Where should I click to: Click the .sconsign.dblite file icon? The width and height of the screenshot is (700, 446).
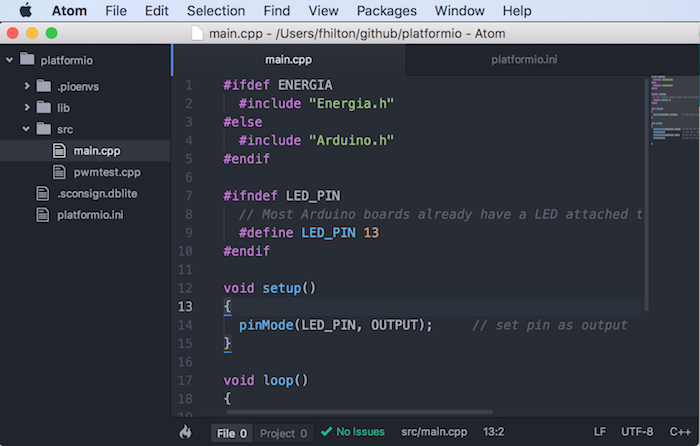[x=43, y=193]
